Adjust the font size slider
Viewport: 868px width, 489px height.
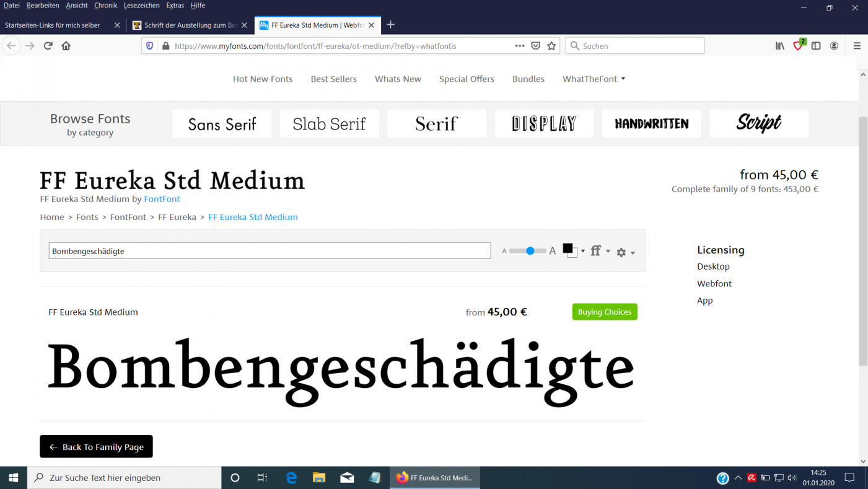(530, 251)
